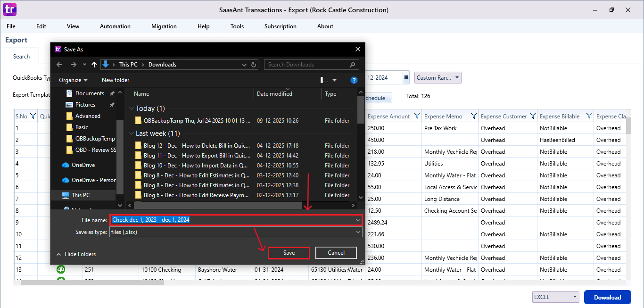
Task: Select Pictures in the navigation pane
Action: [x=85, y=105]
